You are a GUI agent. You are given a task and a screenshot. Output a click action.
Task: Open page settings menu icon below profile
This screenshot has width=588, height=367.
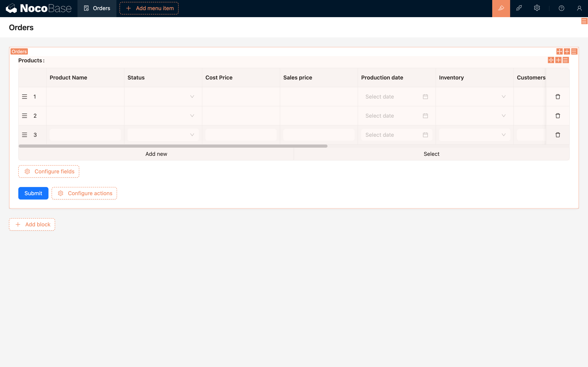pyautogui.click(x=584, y=21)
